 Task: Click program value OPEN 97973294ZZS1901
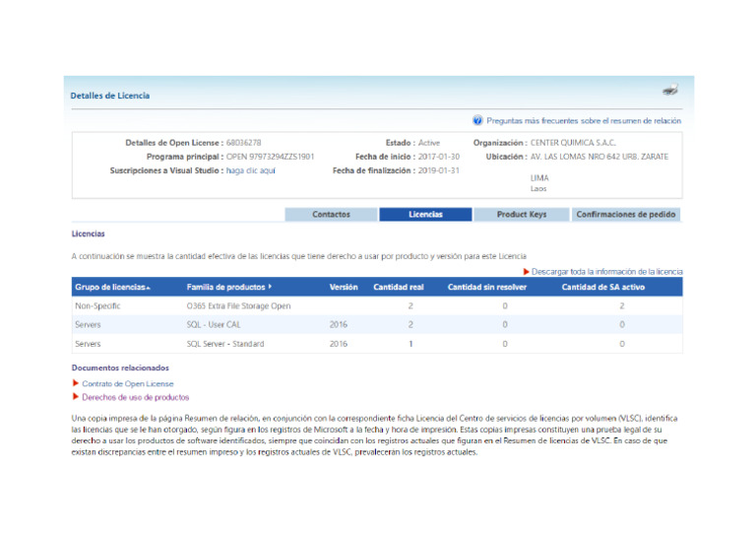pos(270,157)
